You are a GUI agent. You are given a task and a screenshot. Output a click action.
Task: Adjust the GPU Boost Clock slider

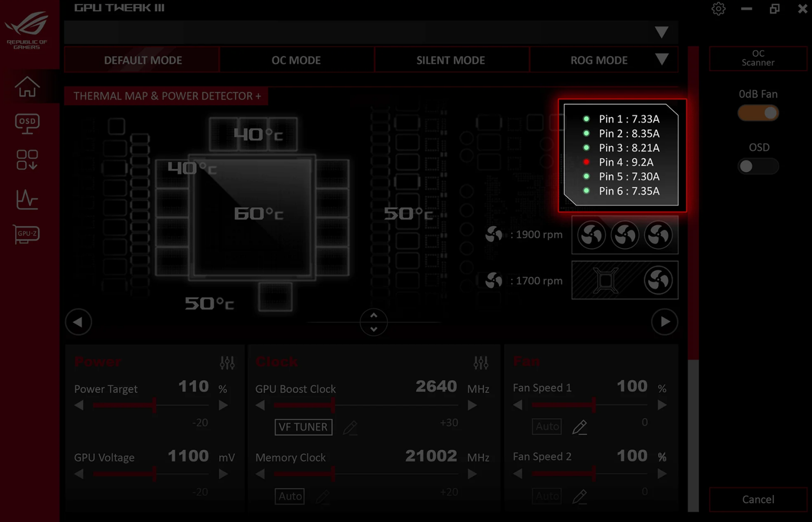point(367,405)
